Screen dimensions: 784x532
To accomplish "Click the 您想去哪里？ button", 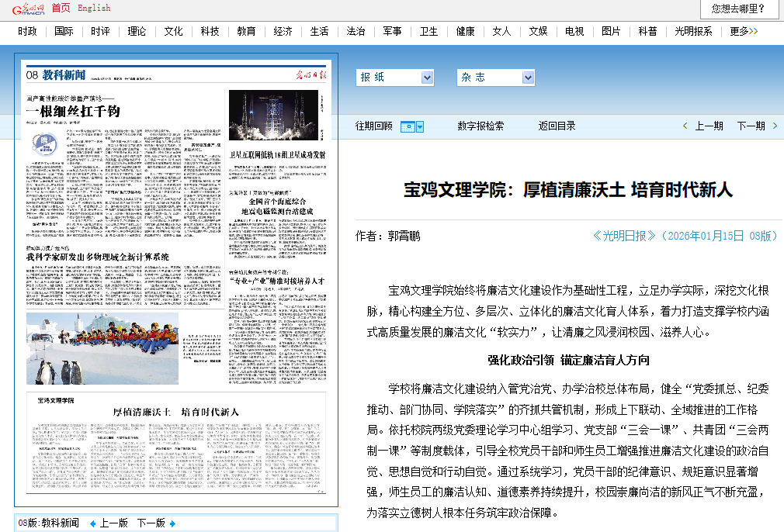I will [x=738, y=9].
